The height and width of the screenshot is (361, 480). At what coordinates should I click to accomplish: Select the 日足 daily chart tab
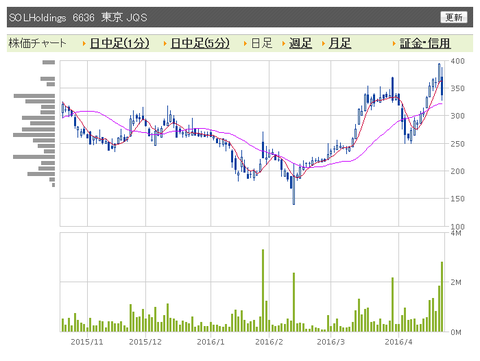tap(262, 43)
